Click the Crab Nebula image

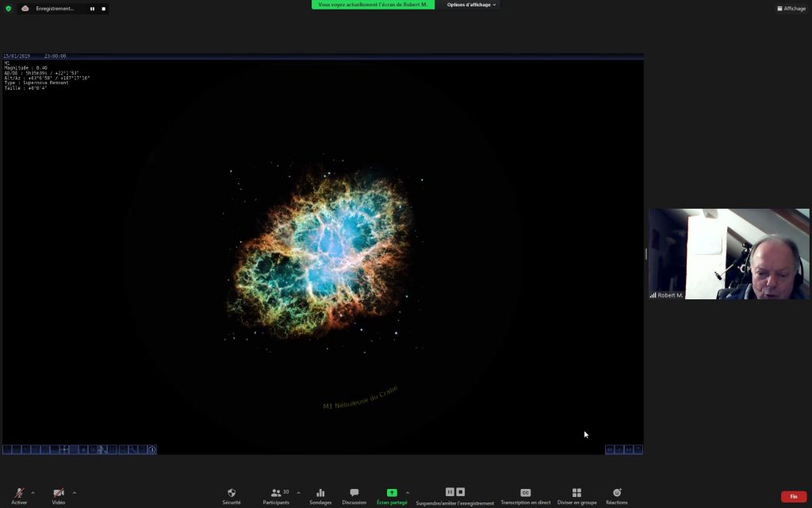click(324, 252)
